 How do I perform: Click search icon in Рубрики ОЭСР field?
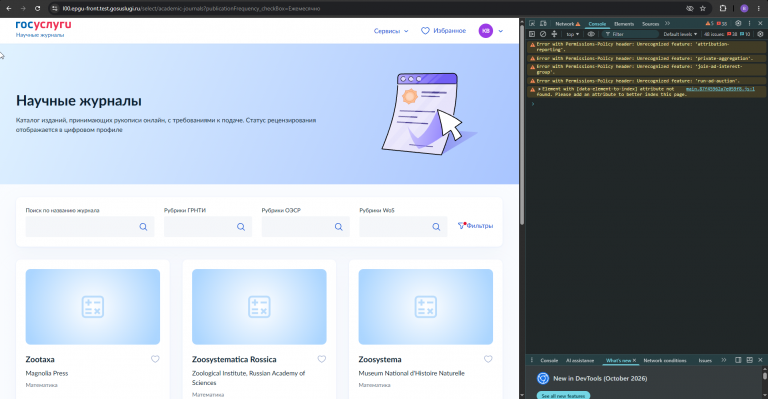point(338,227)
